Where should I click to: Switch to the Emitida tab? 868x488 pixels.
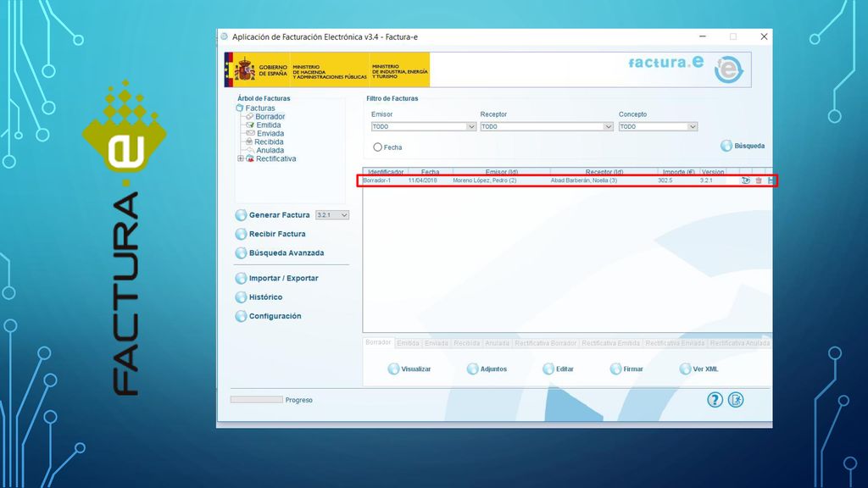pyautogui.click(x=408, y=343)
